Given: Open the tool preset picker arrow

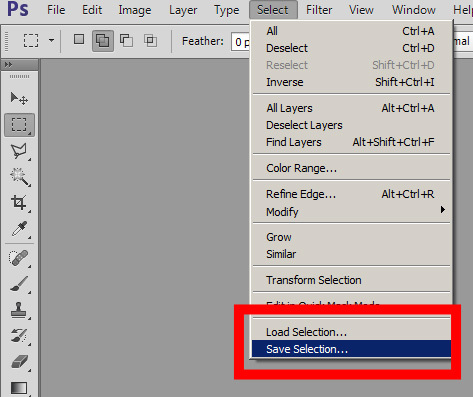Looking at the screenshot, I should [51, 40].
